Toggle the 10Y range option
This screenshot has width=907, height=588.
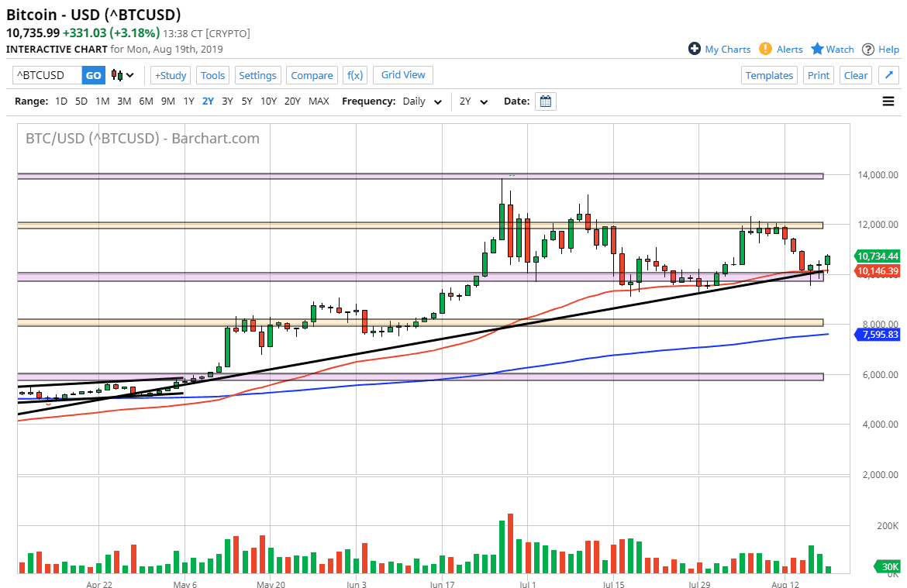pos(267,101)
